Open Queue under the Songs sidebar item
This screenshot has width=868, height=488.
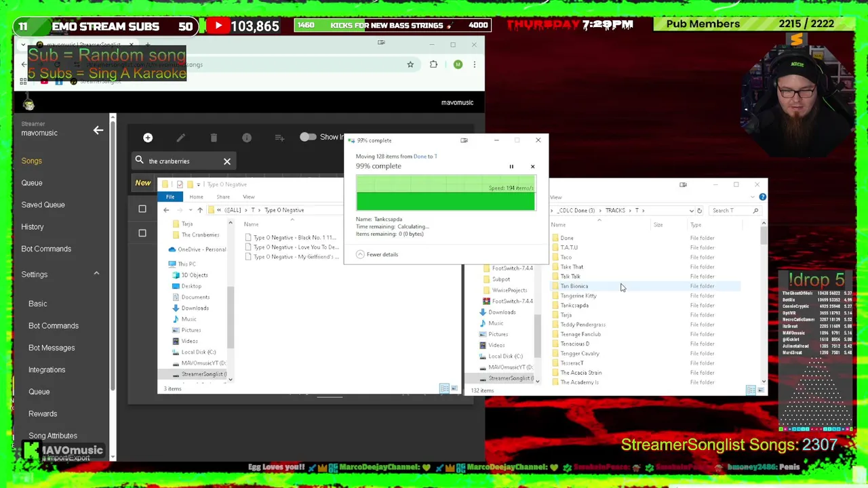[x=32, y=182]
